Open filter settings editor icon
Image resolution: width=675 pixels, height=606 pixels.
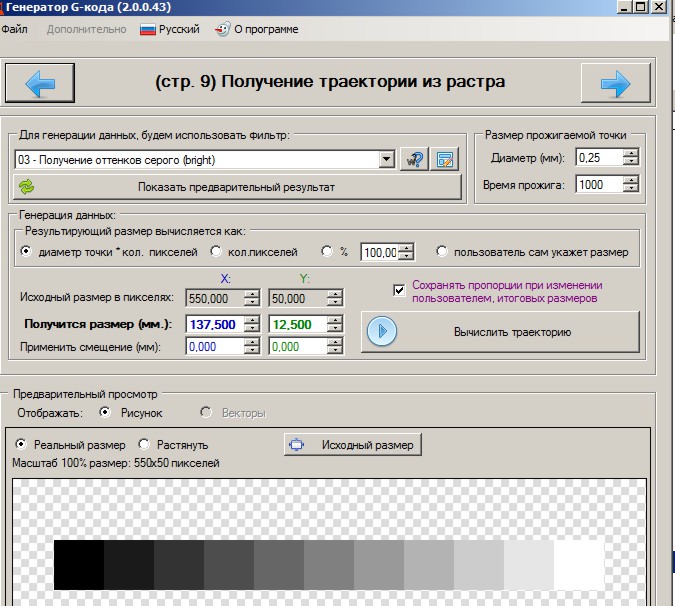tap(444, 159)
